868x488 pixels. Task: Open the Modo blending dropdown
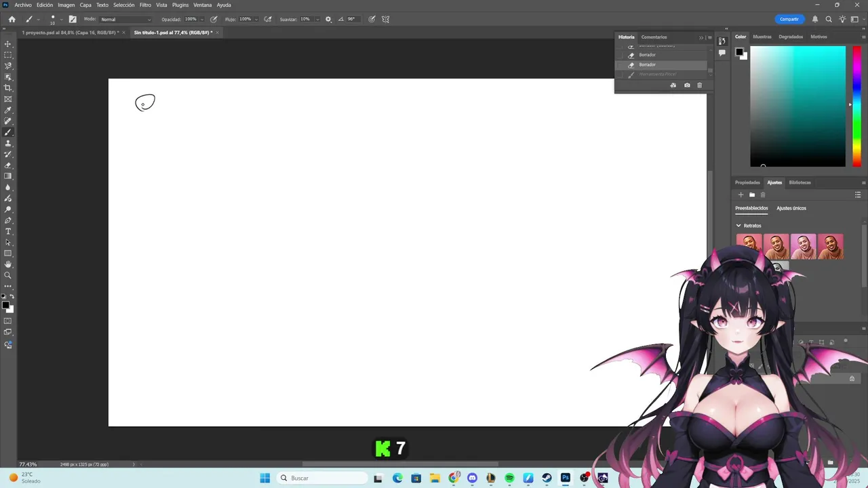[x=126, y=19]
